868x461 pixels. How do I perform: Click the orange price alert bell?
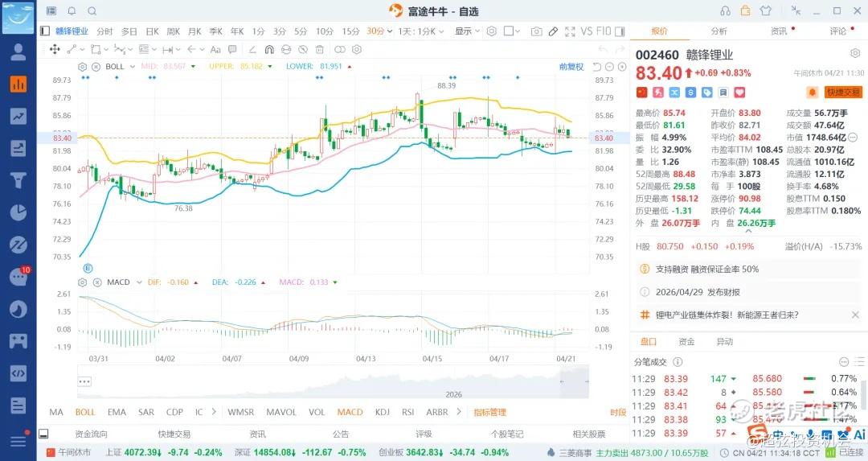812,93
